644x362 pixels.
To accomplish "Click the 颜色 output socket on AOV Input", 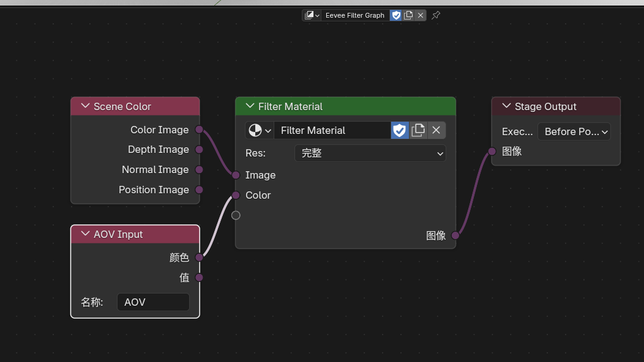I will 199,257.
